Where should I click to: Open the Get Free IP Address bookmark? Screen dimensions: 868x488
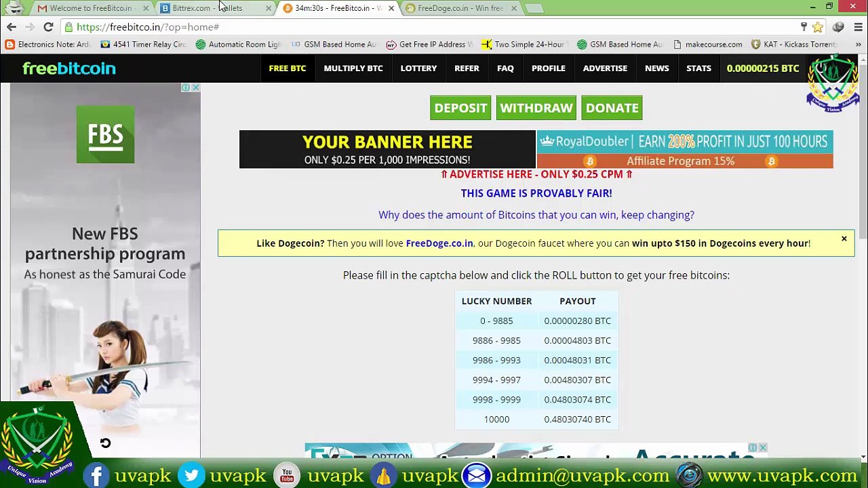[430, 45]
